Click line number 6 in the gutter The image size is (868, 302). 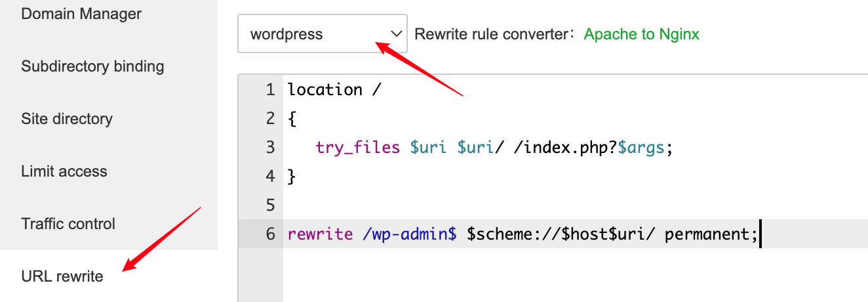[270, 234]
